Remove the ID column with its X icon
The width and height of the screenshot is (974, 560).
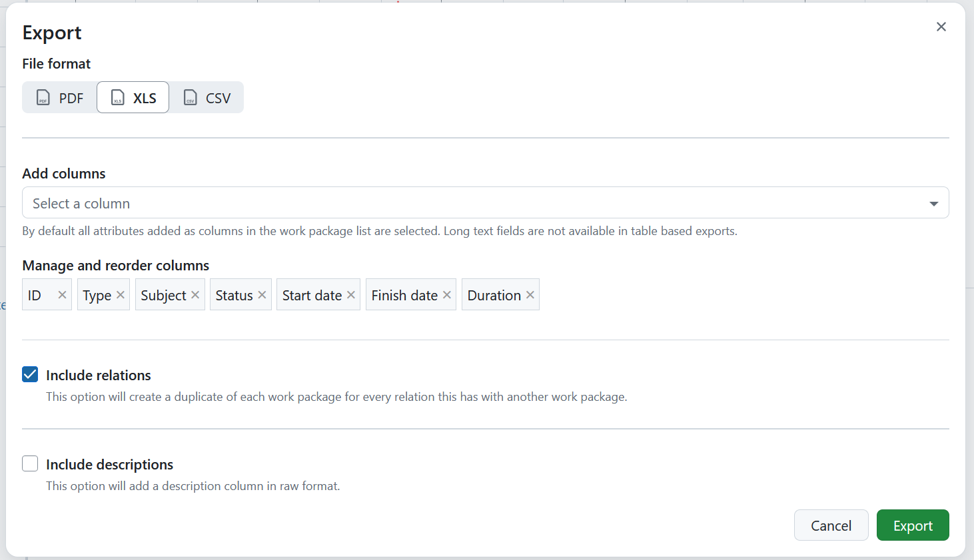coord(63,294)
